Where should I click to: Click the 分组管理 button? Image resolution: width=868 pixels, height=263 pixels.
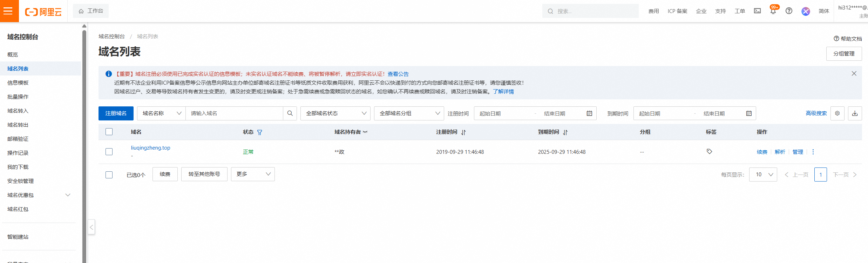844,54
